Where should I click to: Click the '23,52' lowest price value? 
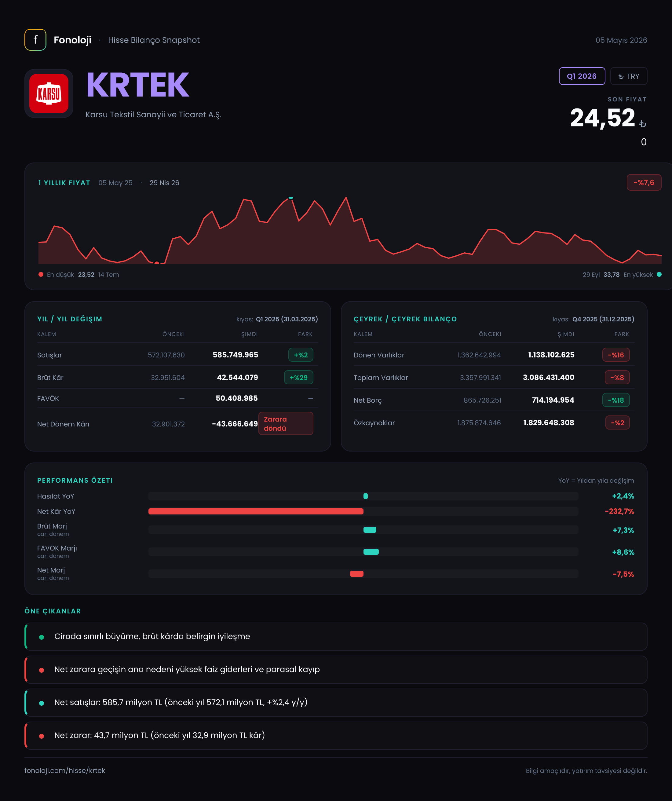[x=86, y=275]
